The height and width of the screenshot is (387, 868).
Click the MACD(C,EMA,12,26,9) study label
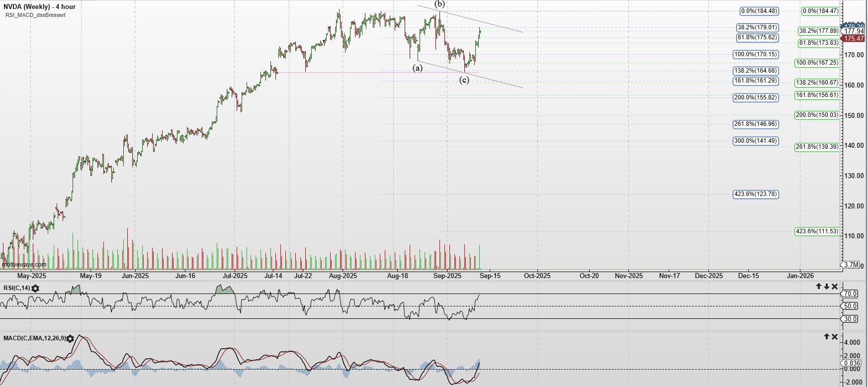pos(34,338)
